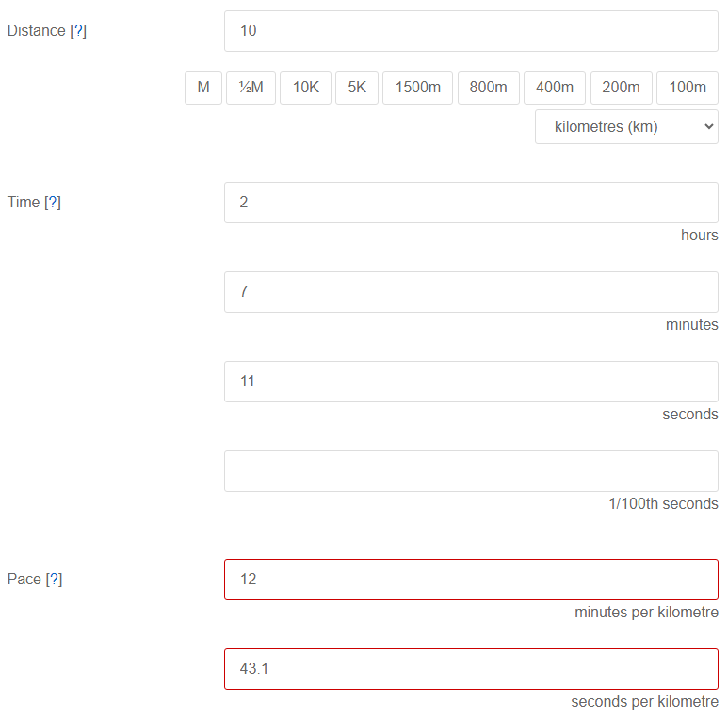Focus the seconds time input field

click(471, 382)
